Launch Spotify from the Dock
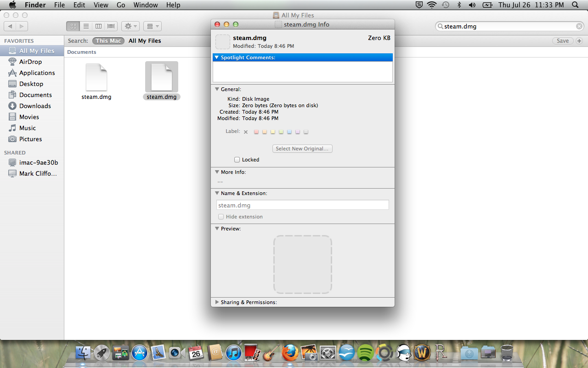 click(x=365, y=353)
